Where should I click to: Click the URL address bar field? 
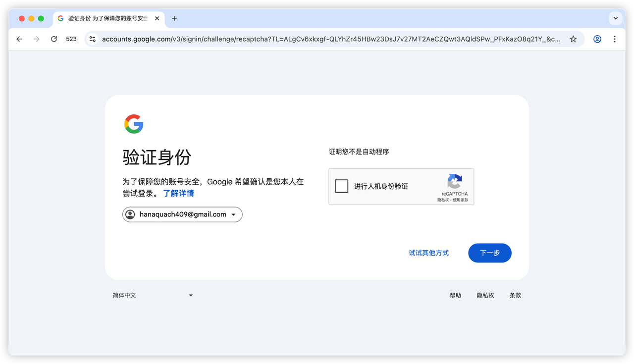[x=331, y=39]
